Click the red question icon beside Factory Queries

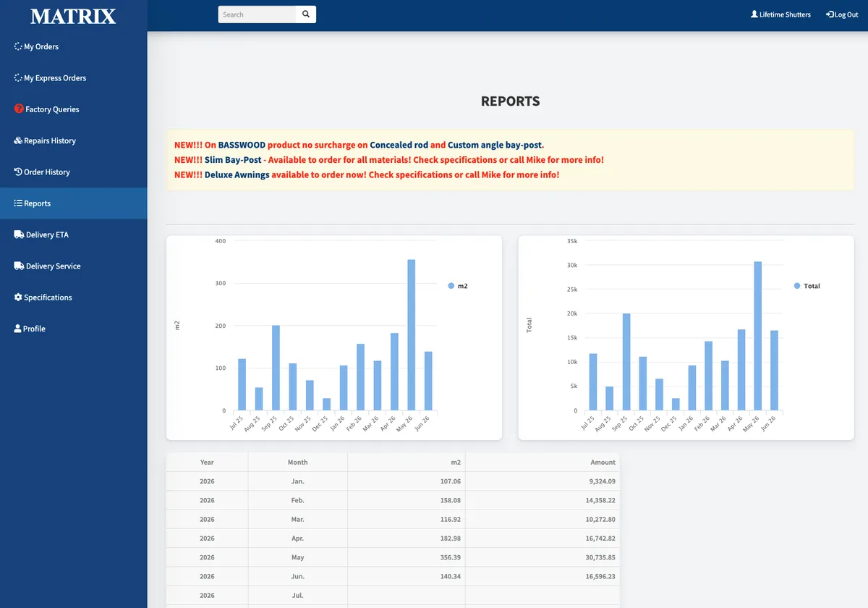19,109
